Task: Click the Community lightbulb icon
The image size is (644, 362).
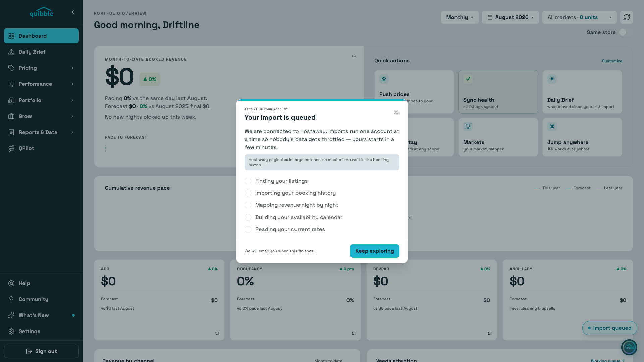Action: [11, 299]
